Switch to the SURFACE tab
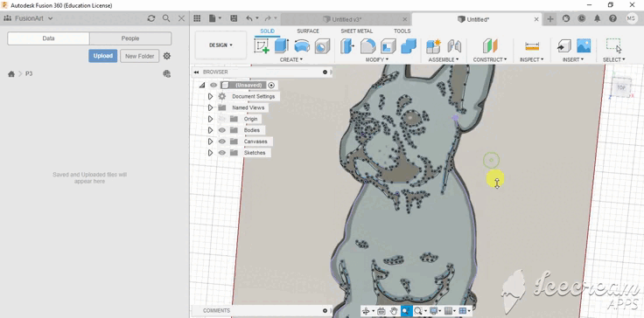The width and height of the screenshot is (644, 318). (308, 31)
